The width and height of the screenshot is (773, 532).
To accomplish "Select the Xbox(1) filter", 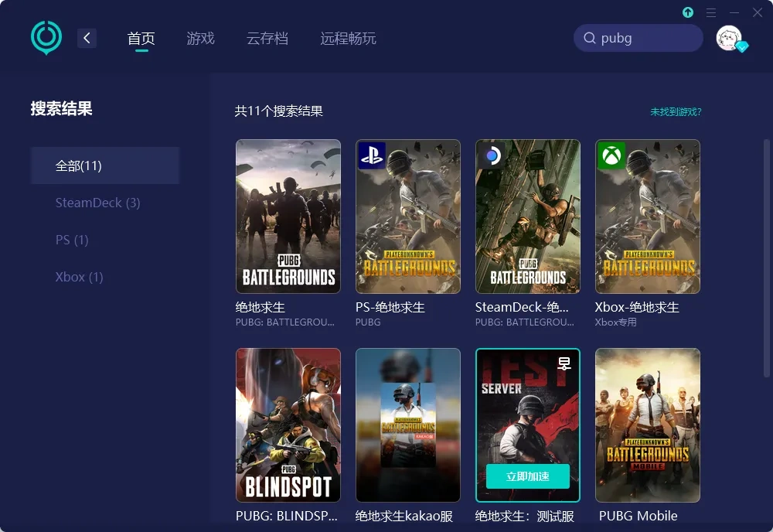I will (x=78, y=277).
